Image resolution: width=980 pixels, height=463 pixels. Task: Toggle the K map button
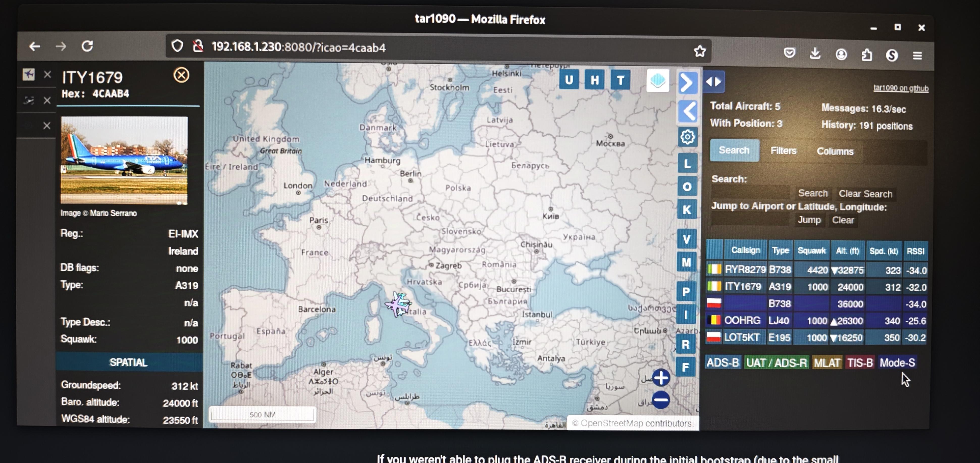click(x=687, y=210)
